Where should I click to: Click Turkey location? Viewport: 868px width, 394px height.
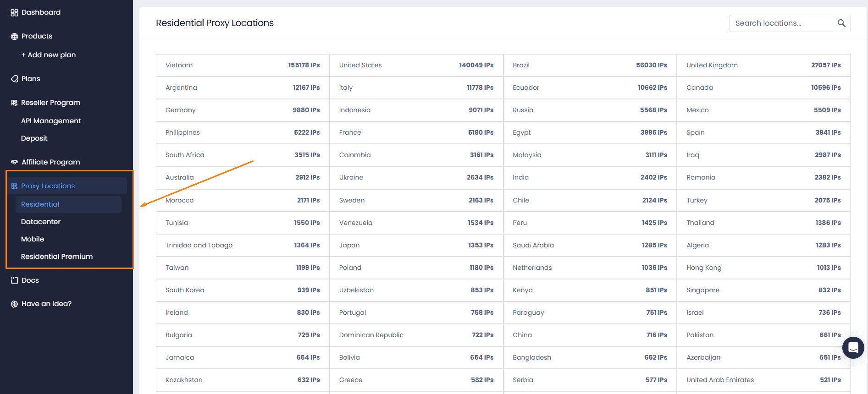[763, 200]
